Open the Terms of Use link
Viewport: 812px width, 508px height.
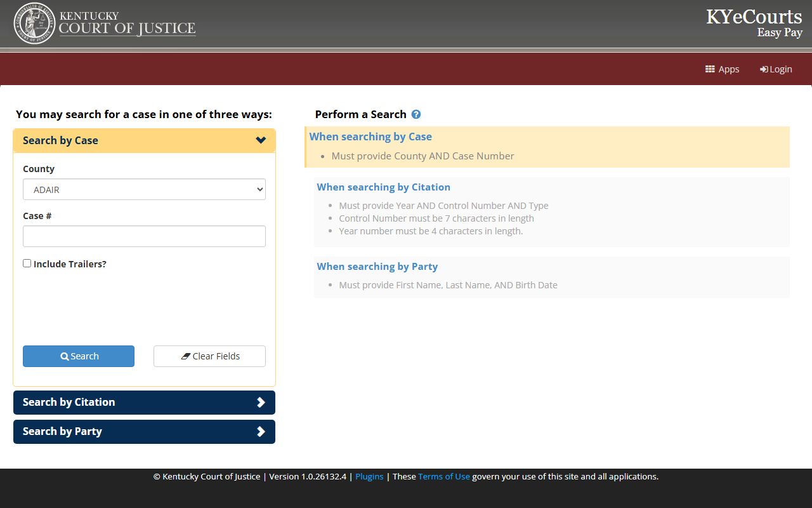pyautogui.click(x=444, y=476)
